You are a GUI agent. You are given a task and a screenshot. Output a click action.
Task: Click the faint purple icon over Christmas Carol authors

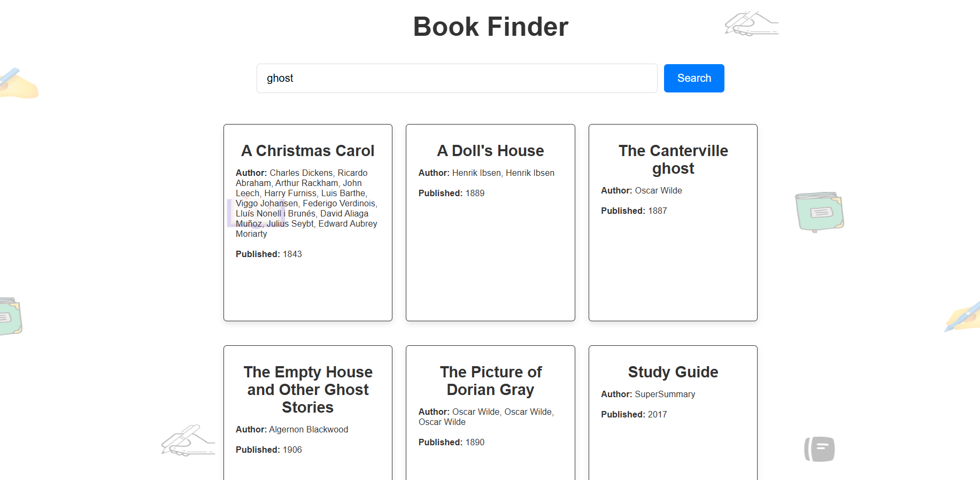(256, 213)
